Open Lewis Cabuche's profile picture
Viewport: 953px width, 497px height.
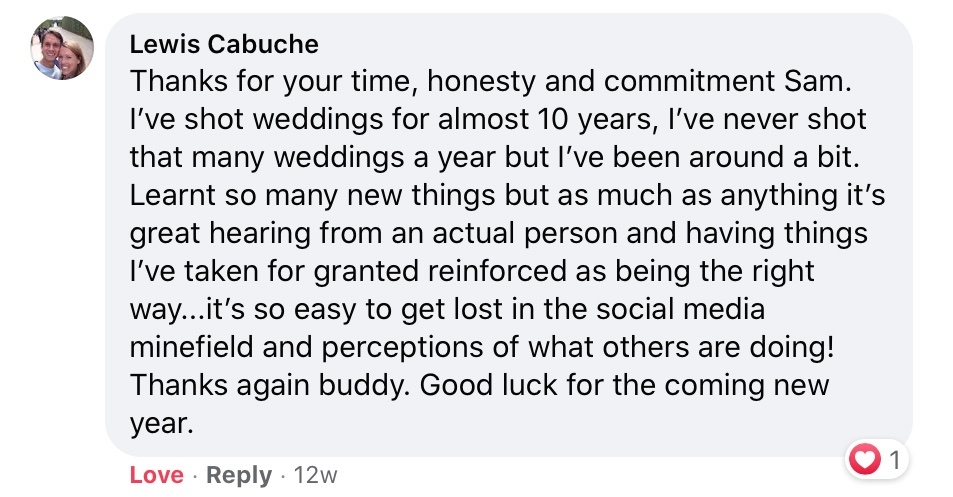tap(62, 49)
